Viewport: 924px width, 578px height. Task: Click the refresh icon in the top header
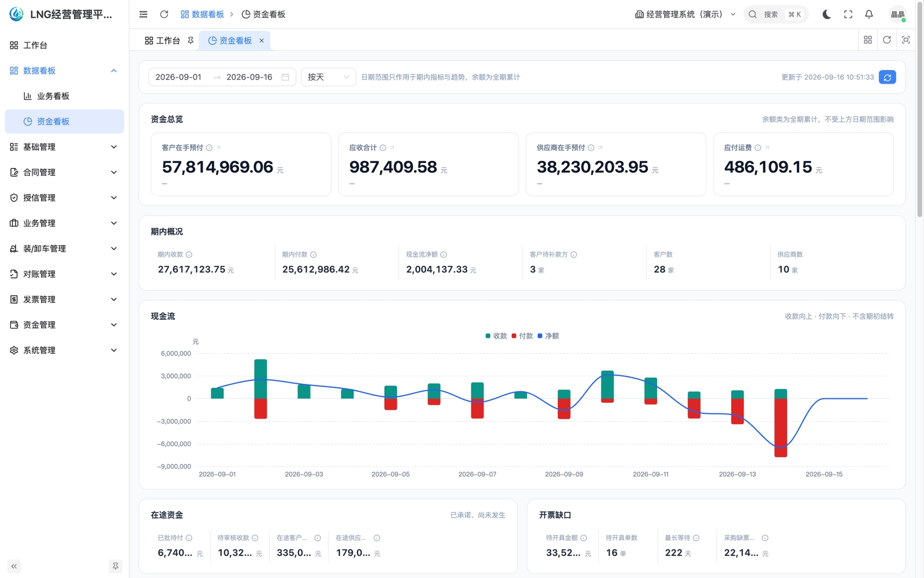[164, 14]
